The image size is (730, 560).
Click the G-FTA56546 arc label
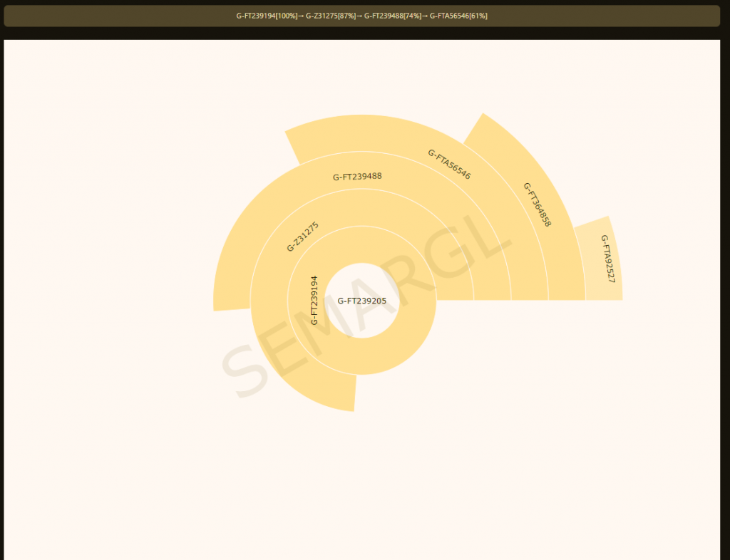point(449,164)
